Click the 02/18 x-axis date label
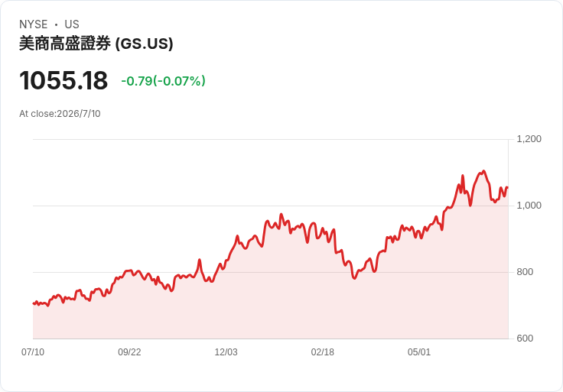The width and height of the screenshot is (563, 392). pyautogui.click(x=323, y=352)
